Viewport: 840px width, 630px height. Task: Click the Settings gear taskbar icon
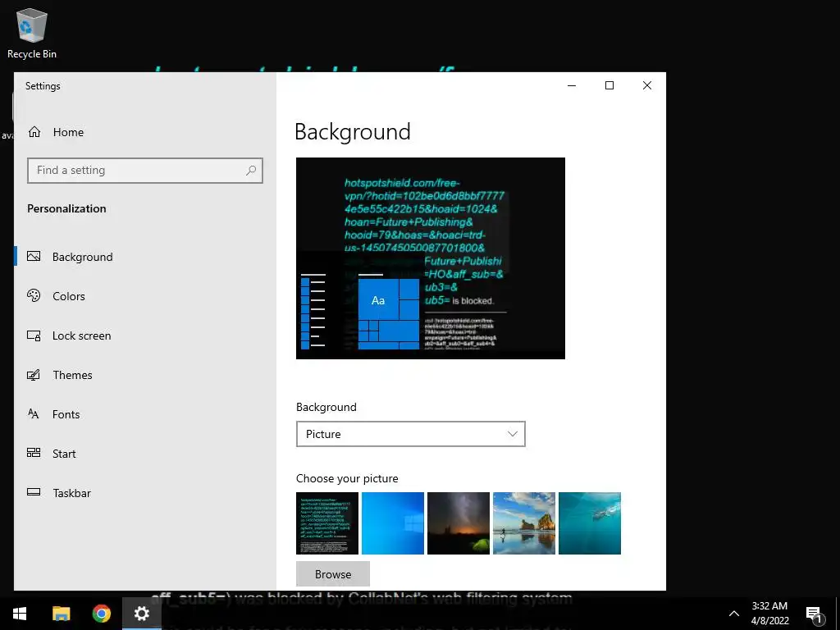(x=141, y=614)
